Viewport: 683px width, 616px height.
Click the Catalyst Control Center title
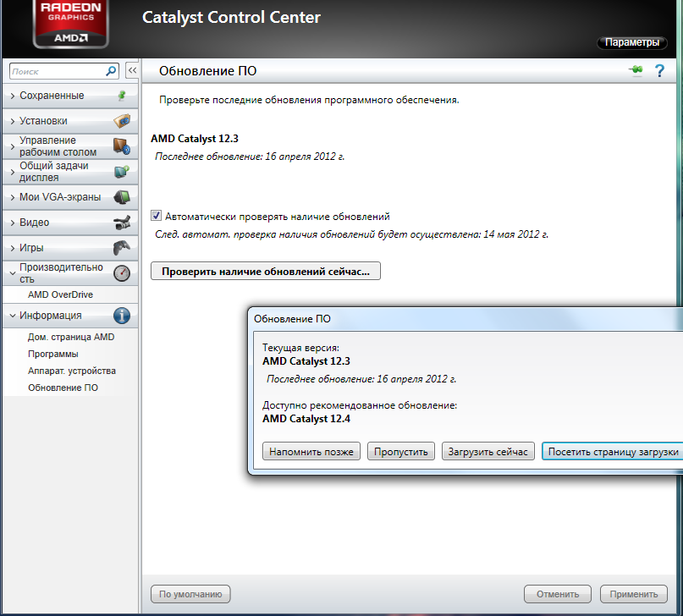click(x=231, y=18)
